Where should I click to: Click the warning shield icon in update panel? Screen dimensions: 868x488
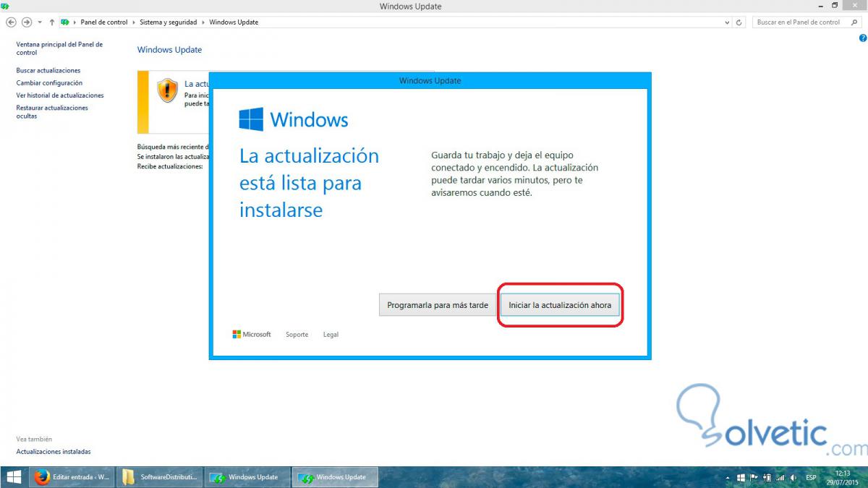(168, 90)
